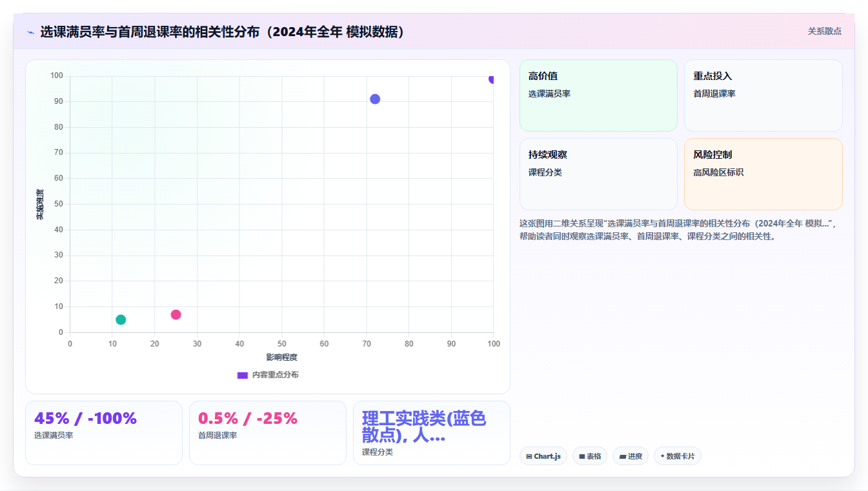Image resolution: width=868 pixels, height=491 pixels.
Task: Click the Chart.js chip icon
Action: tap(529, 457)
